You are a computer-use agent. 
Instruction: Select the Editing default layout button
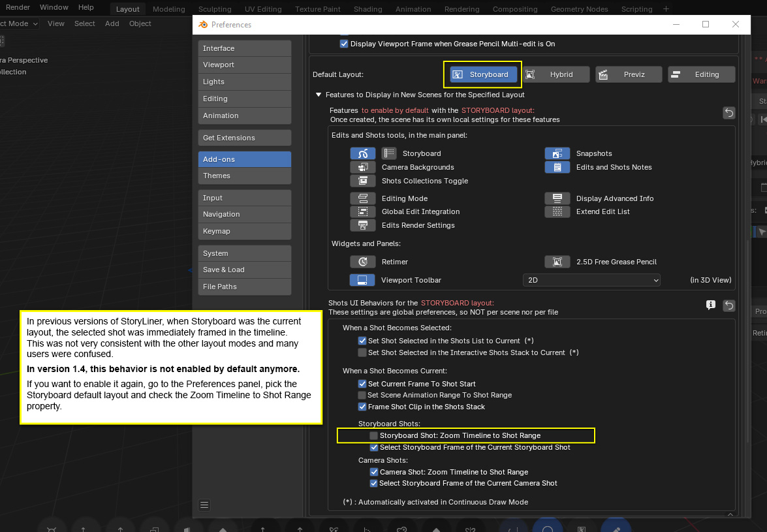tap(702, 74)
